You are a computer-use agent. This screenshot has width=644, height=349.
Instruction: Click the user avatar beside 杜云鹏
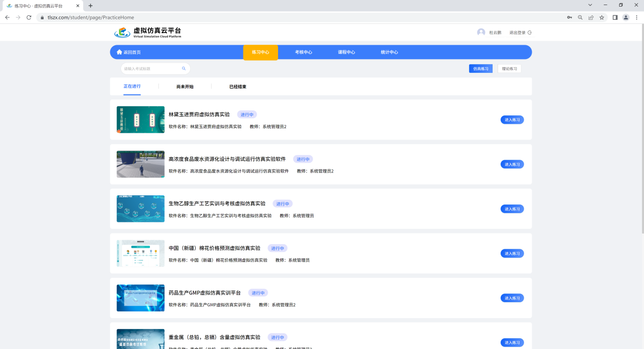pyautogui.click(x=481, y=32)
